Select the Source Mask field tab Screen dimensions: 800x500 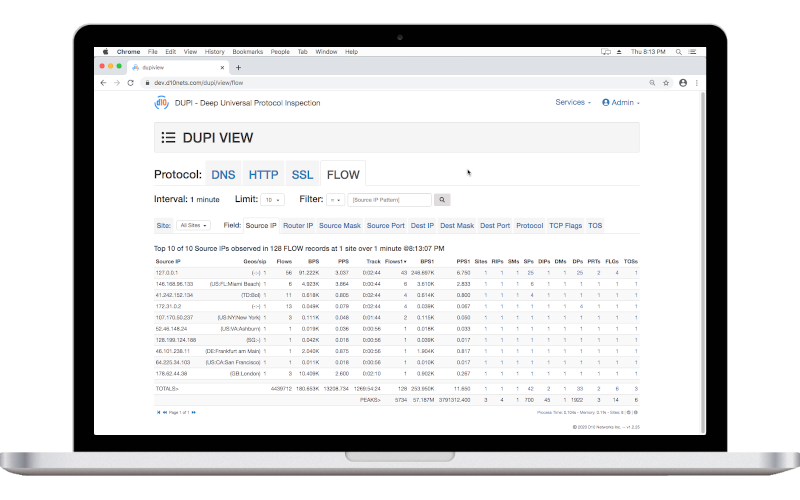[x=340, y=226]
